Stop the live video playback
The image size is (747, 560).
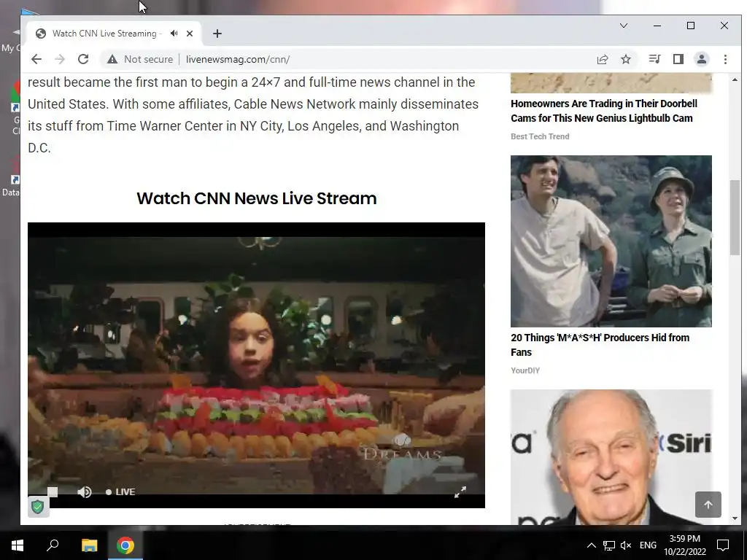coord(53,492)
